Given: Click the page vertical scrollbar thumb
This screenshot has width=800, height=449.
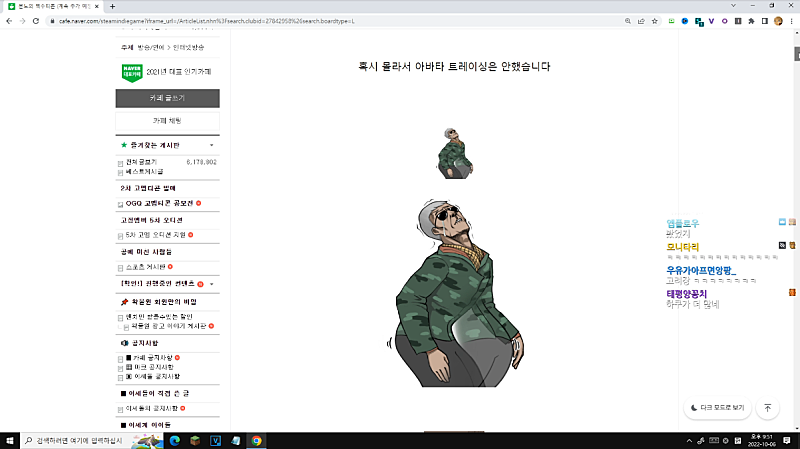Looking at the screenshot, I should (797, 54).
